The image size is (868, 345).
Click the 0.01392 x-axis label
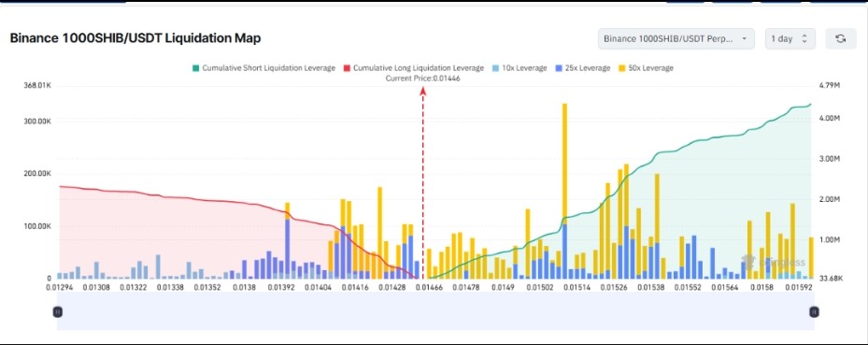tap(280, 287)
